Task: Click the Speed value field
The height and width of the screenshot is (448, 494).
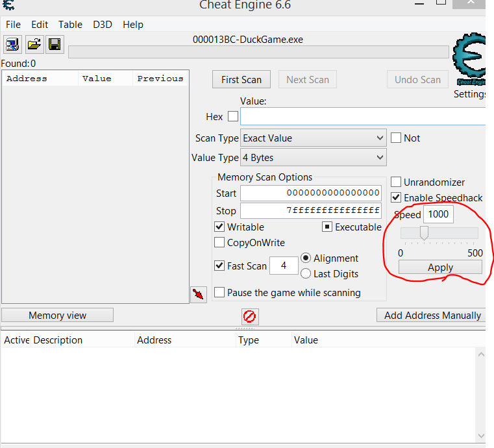Action: pyautogui.click(x=438, y=214)
